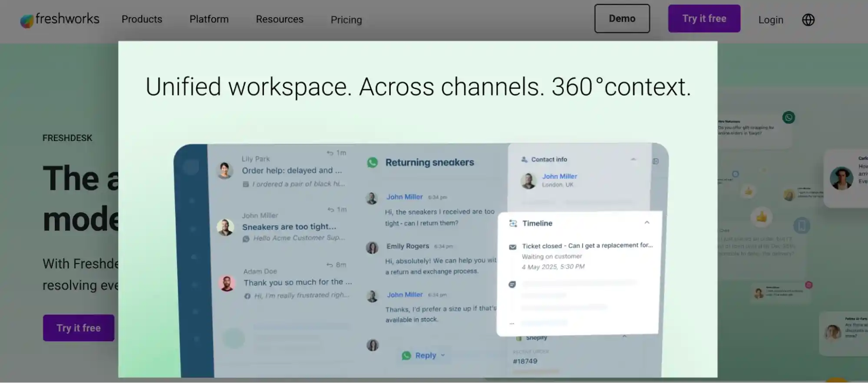868x383 pixels.
Task: Collapse the Timeline panel chevron
Action: click(647, 223)
